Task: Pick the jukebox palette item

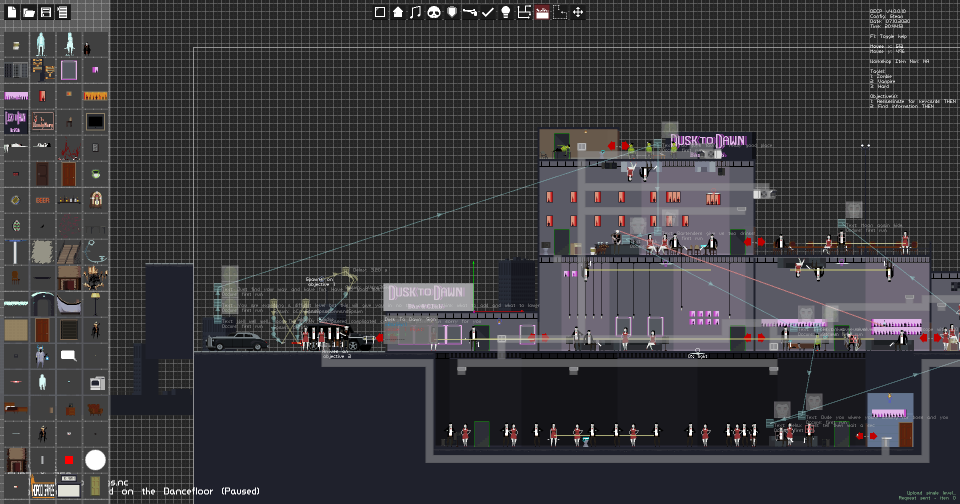Action: (x=96, y=199)
